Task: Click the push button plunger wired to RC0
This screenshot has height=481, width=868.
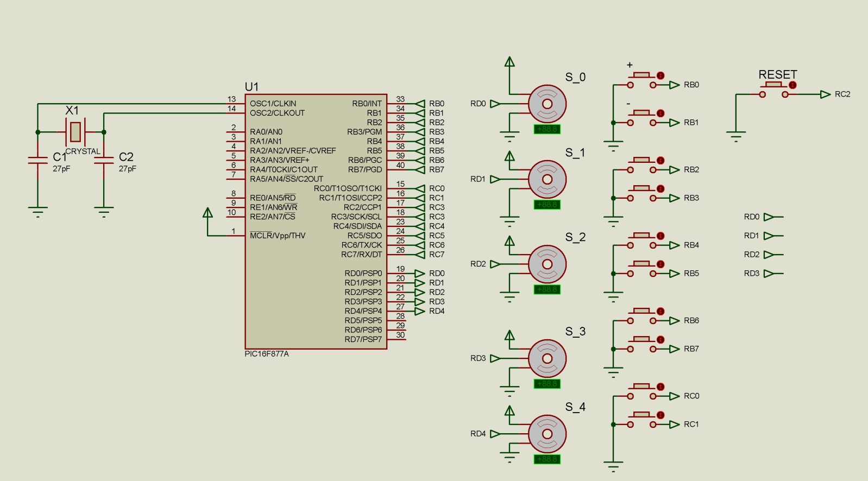Action: point(641,388)
